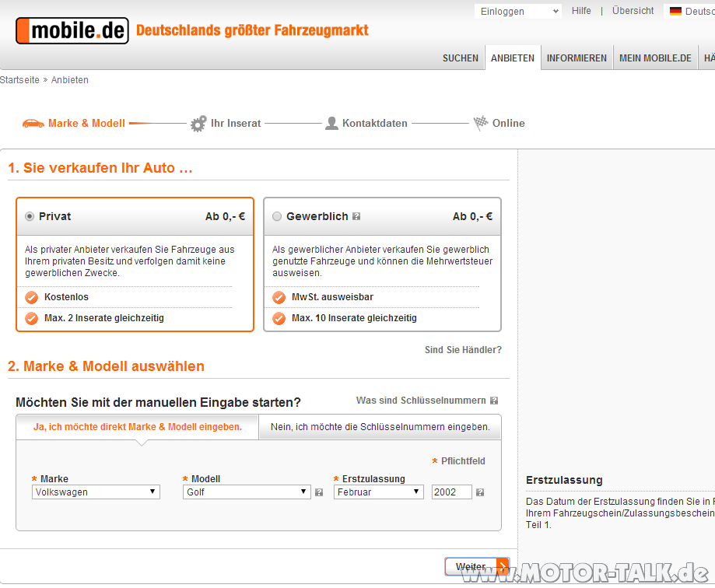This screenshot has width=715, height=588.
Task: Click the 'Sind Sie Händler?' link
Action: [x=463, y=350]
